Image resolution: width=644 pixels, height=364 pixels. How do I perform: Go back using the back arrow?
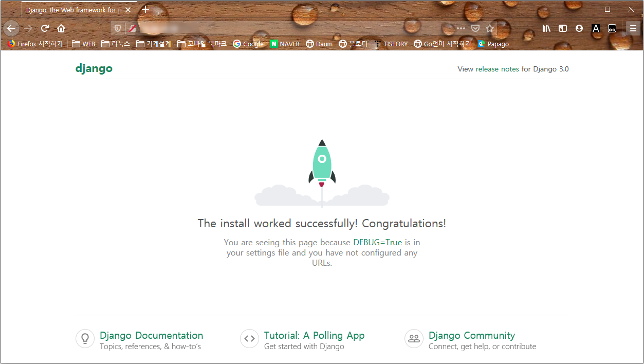pos(11,28)
